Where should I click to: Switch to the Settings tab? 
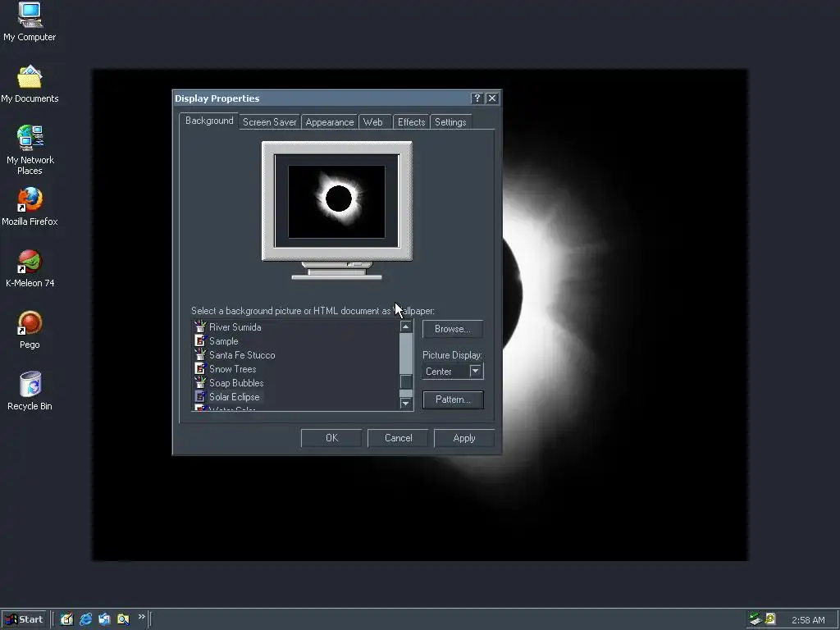[x=450, y=122]
